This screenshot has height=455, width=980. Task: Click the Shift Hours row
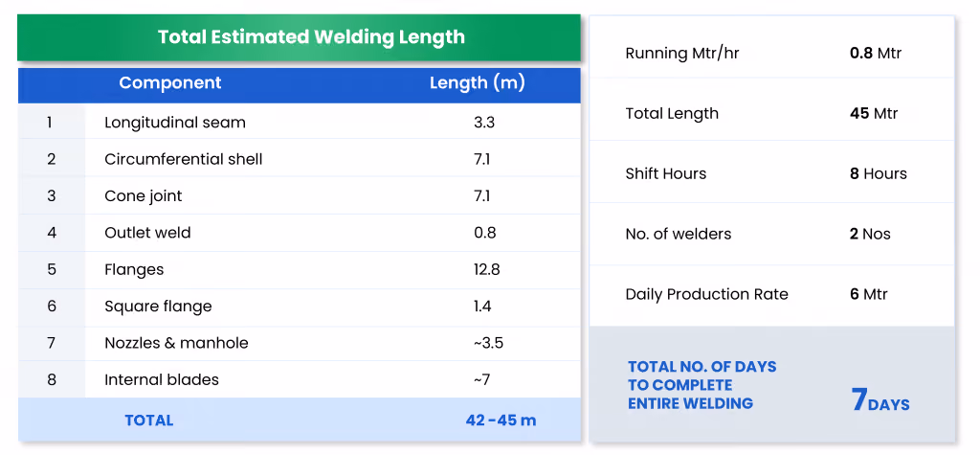click(x=772, y=173)
